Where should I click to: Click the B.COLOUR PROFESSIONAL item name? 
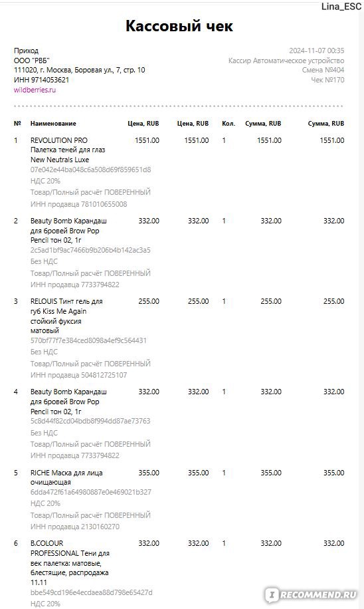pyautogui.click(x=70, y=562)
